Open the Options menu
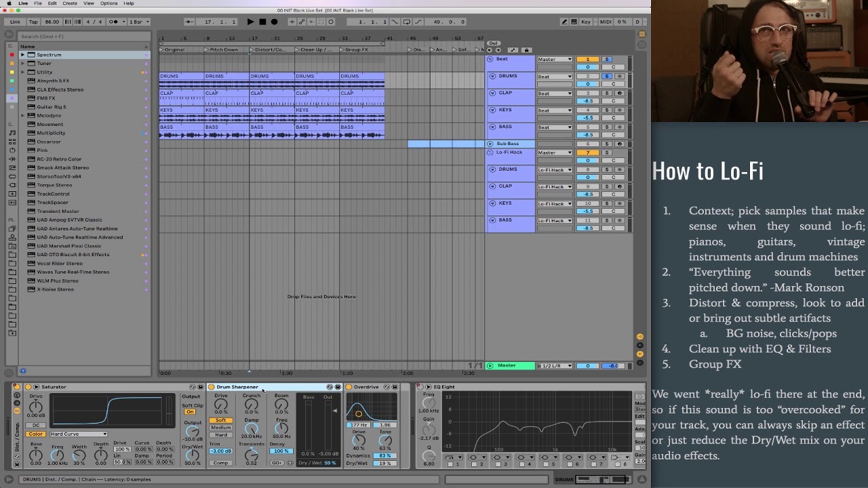Image resolution: width=868 pixels, height=488 pixels. tap(109, 3)
